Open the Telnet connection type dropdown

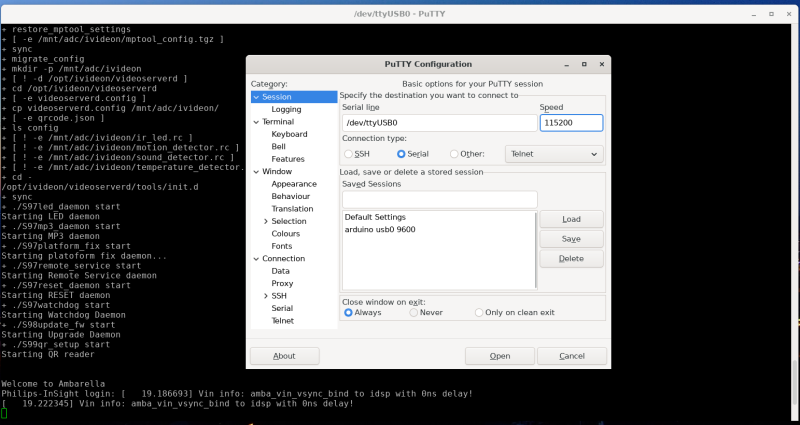[554, 154]
